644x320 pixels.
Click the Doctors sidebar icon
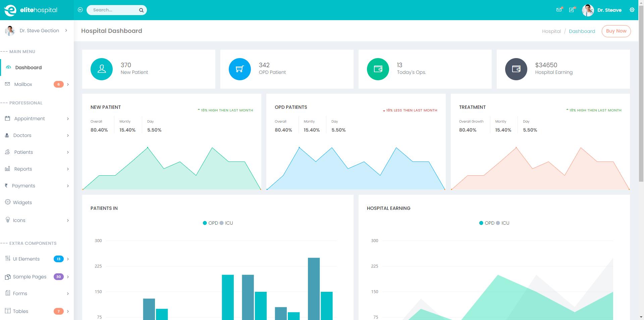click(x=7, y=135)
